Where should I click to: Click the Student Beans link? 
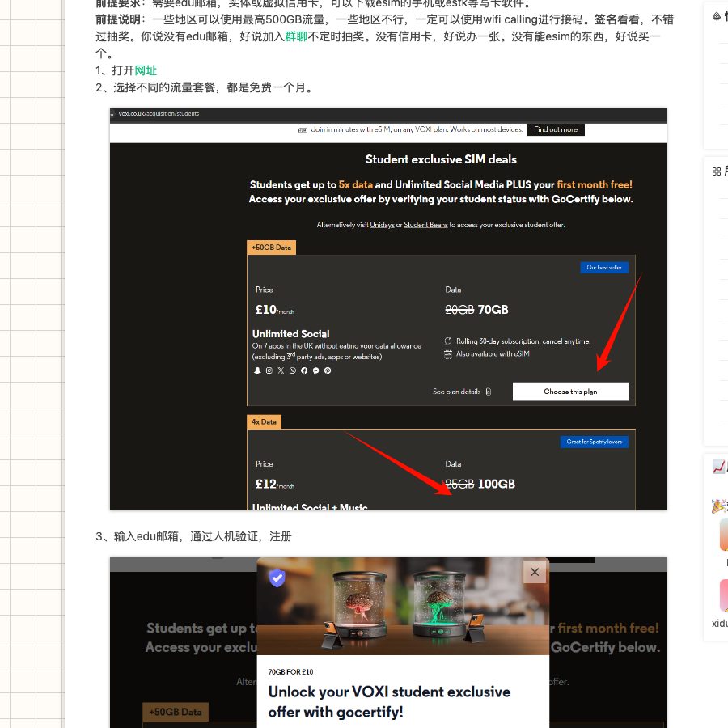(x=425, y=225)
